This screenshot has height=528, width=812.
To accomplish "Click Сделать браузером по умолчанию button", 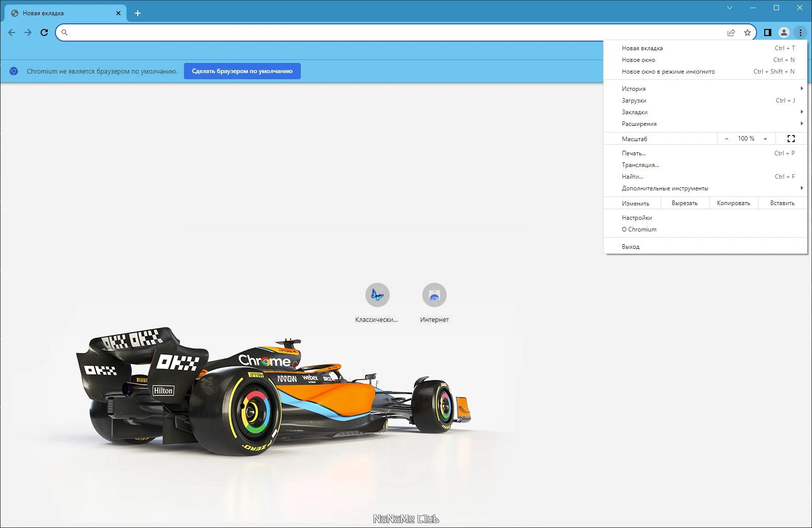I will pos(242,71).
